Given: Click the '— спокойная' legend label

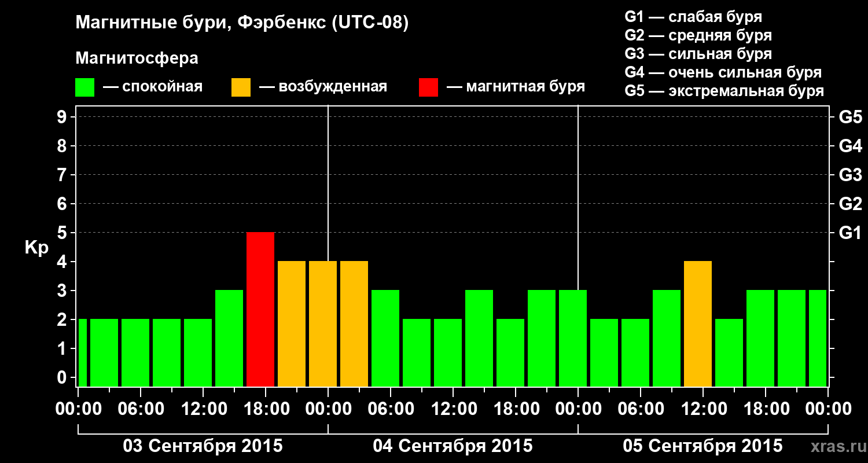Looking at the screenshot, I should [x=153, y=87].
